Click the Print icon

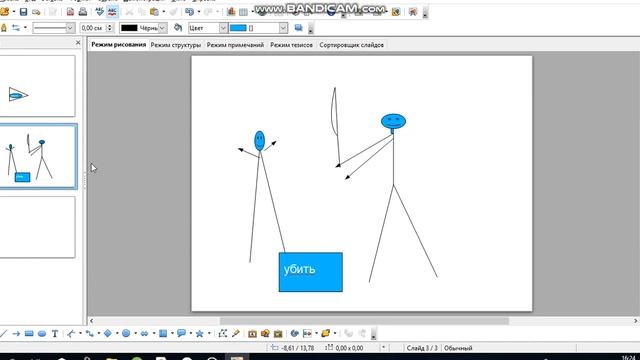pyautogui.click(x=83, y=12)
